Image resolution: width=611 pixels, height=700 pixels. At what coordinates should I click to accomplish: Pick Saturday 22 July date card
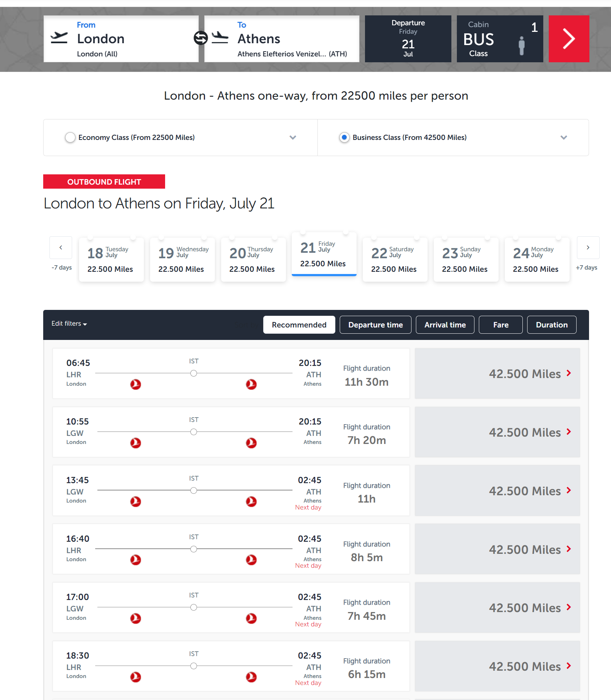point(395,259)
